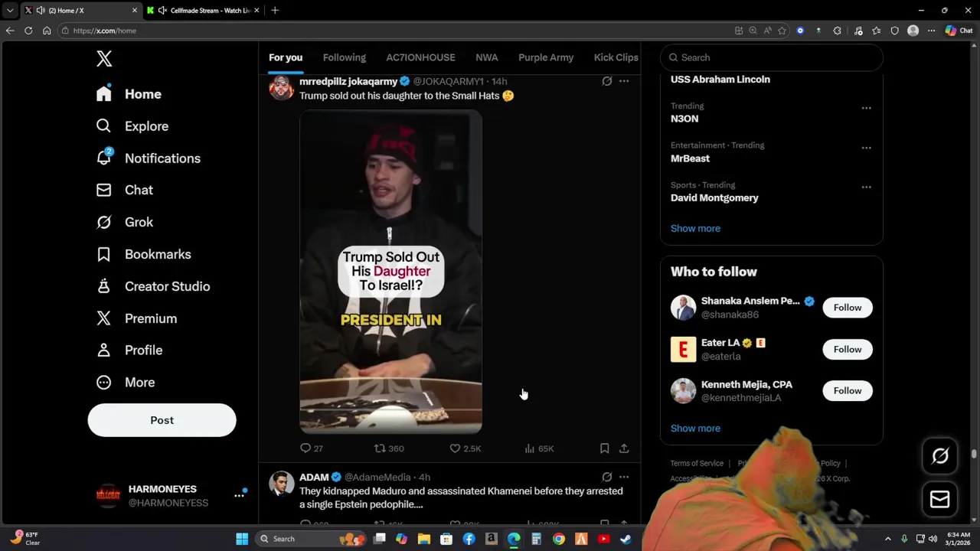Follow Shanaka Anslem Pe...
The image size is (980, 551).
click(x=848, y=308)
